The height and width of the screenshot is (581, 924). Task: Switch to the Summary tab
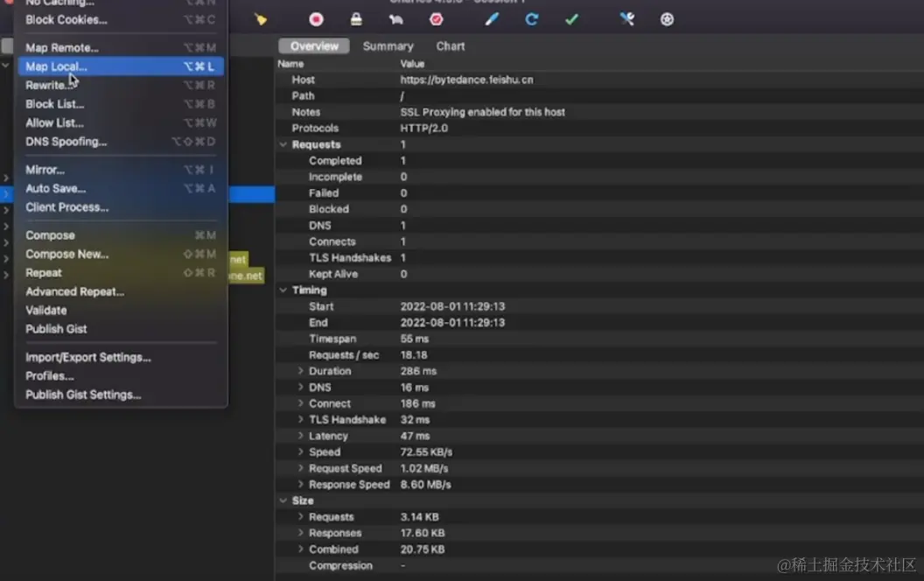[x=388, y=46]
